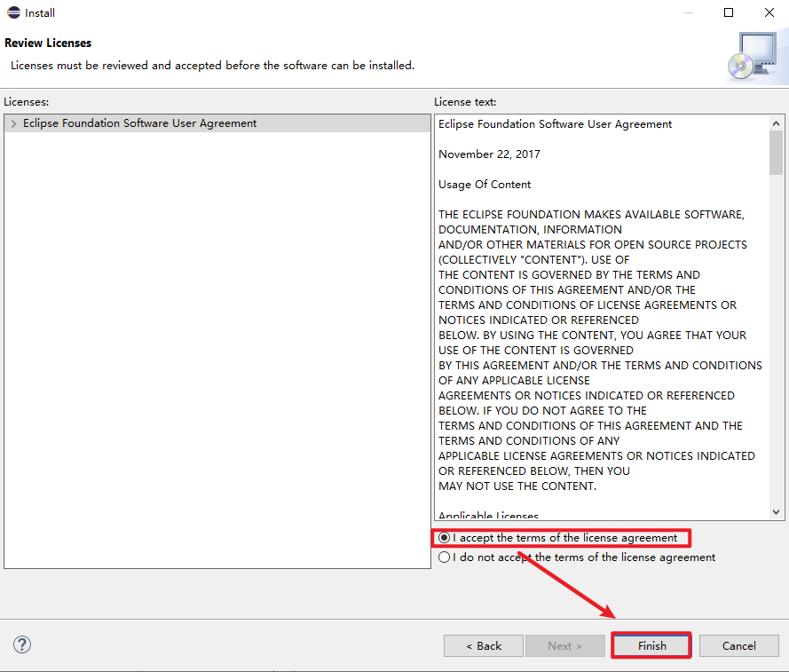Click the Next button
Image resolution: width=789 pixels, height=672 pixels.
(x=564, y=645)
